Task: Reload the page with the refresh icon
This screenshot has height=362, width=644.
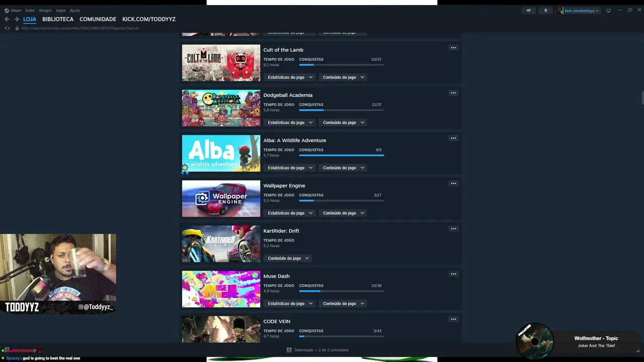Action: [7, 28]
